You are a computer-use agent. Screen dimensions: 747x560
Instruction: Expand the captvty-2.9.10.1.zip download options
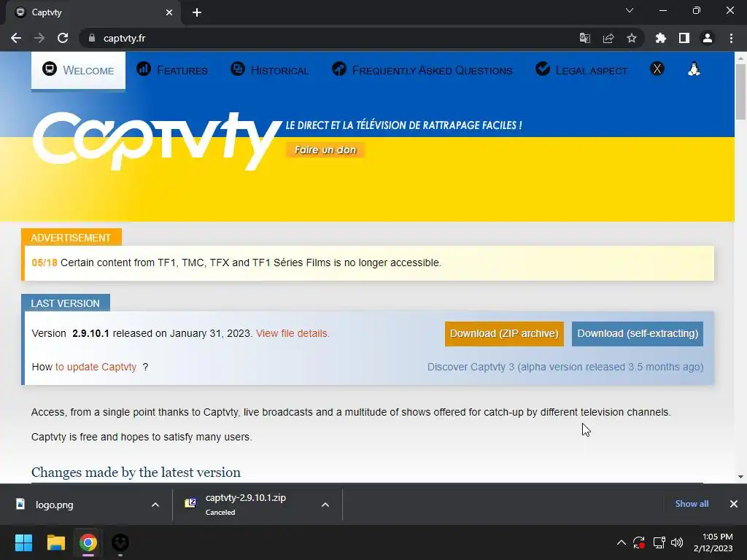click(x=325, y=505)
